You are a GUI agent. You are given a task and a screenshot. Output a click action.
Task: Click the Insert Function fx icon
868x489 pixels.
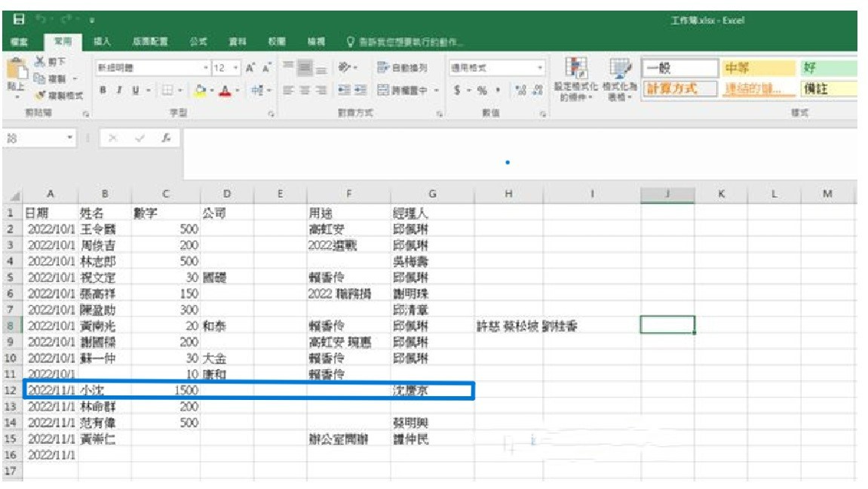coord(164,140)
